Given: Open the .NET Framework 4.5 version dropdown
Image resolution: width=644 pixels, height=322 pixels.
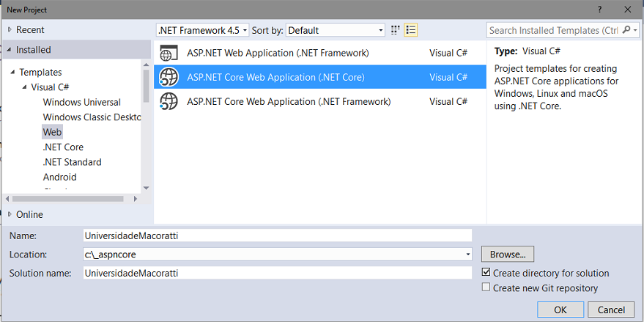Looking at the screenshot, I should pos(202,30).
